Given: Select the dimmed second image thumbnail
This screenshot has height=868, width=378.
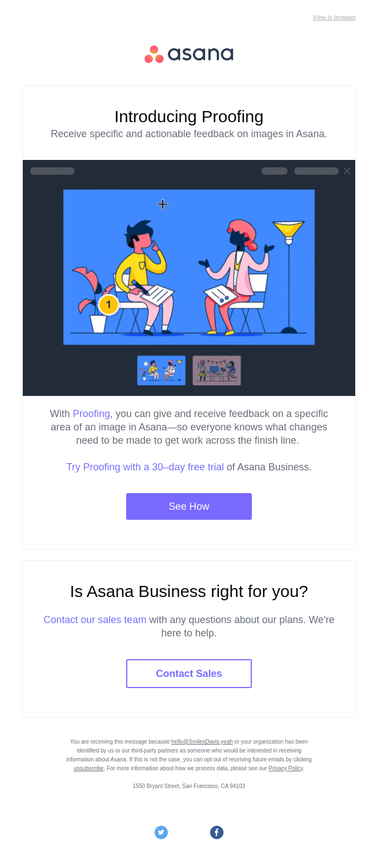Looking at the screenshot, I should [x=217, y=370].
